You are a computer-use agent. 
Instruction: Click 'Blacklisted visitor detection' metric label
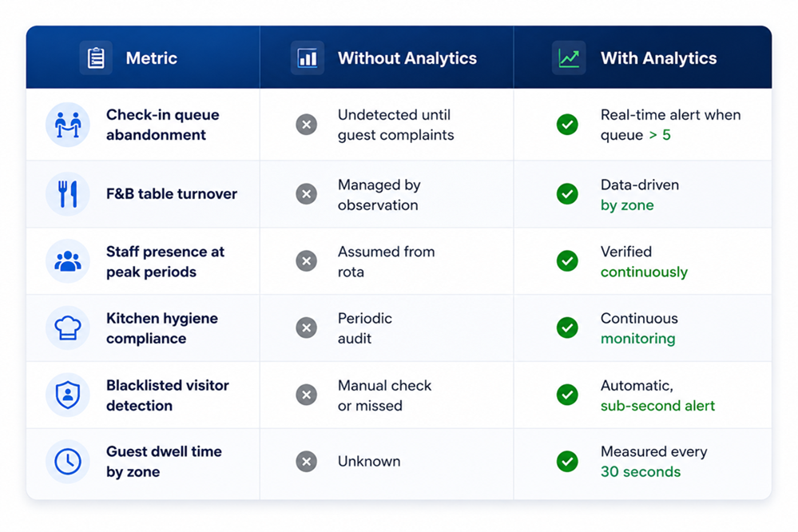coord(168,395)
